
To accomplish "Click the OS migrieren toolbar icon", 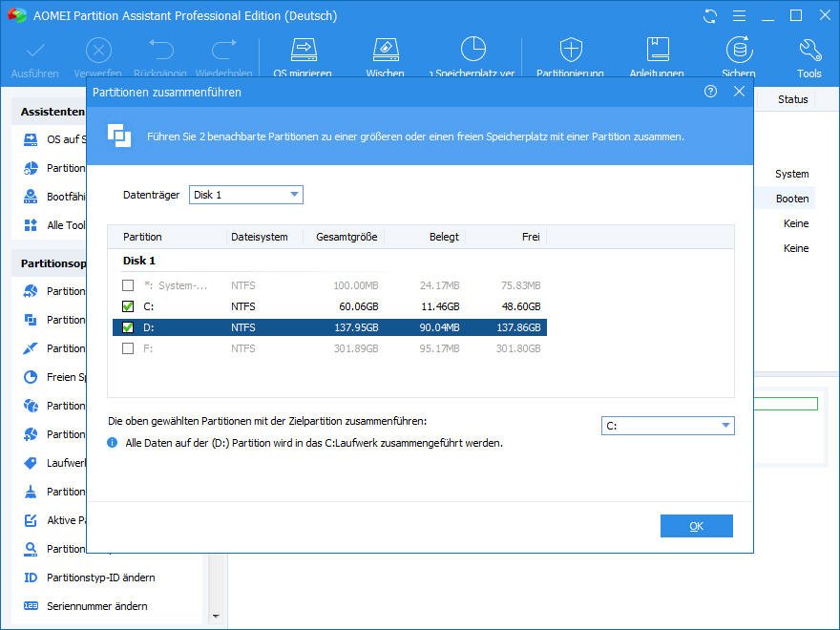I will tap(303, 51).
